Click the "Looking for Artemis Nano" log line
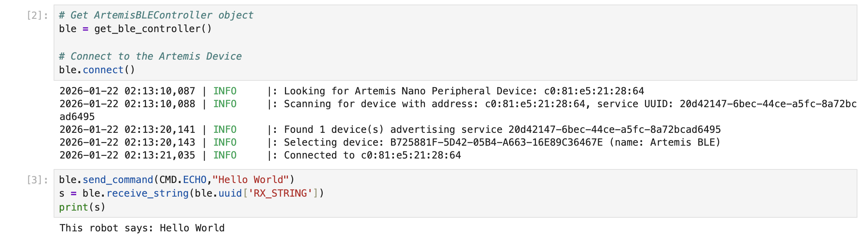 pos(463,91)
